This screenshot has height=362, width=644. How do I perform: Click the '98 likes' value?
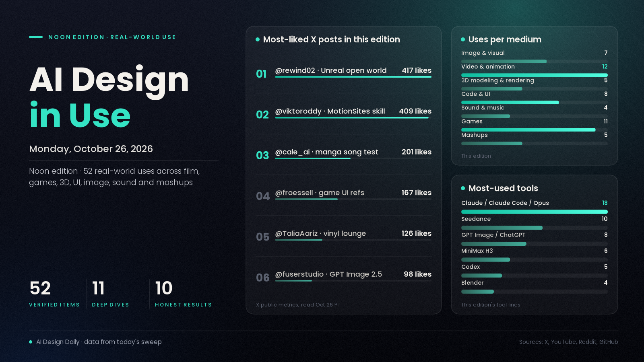tap(418, 274)
